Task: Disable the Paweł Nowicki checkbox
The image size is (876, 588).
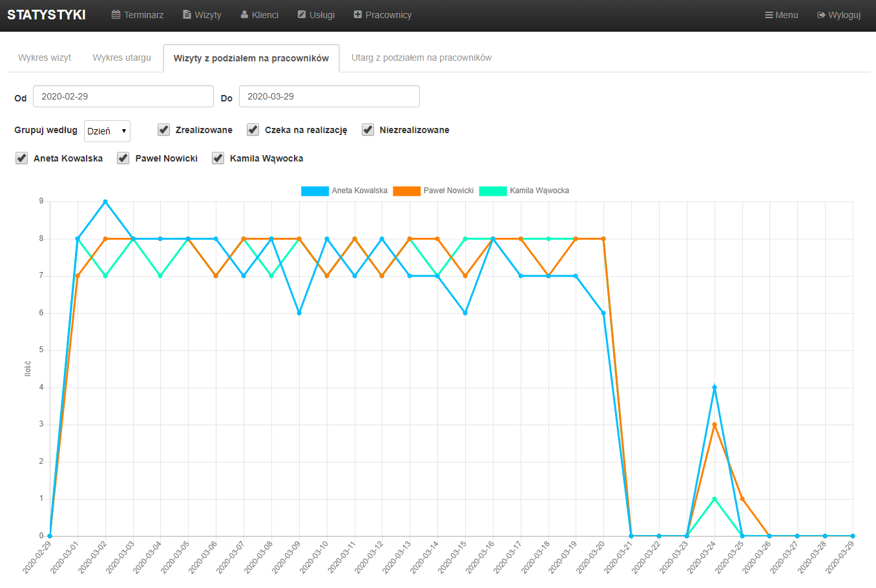Action: click(123, 158)
